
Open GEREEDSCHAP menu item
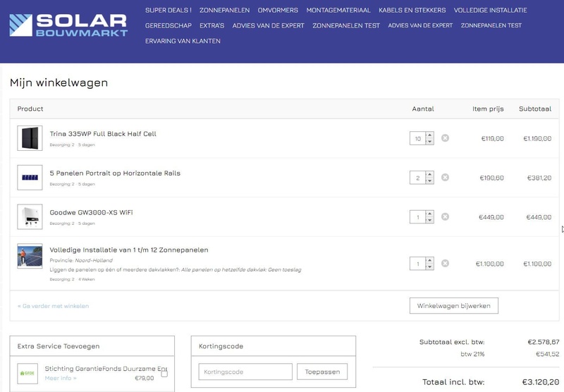pyautogui.click(x=168, y=25)
